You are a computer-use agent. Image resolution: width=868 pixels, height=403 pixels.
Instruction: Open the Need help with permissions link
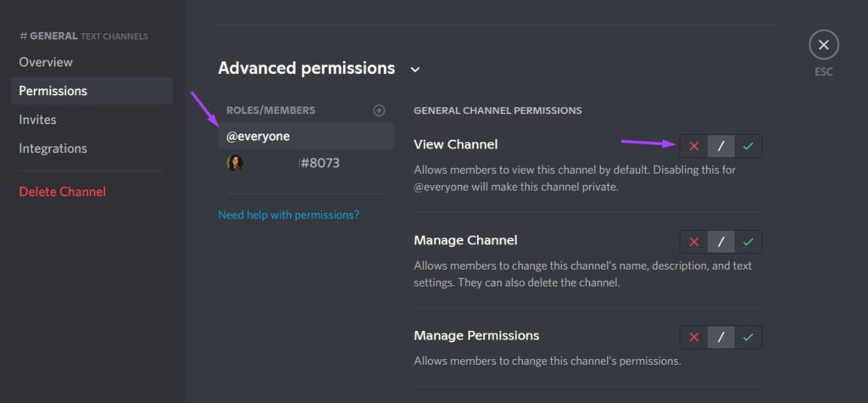tap(288, 215)
